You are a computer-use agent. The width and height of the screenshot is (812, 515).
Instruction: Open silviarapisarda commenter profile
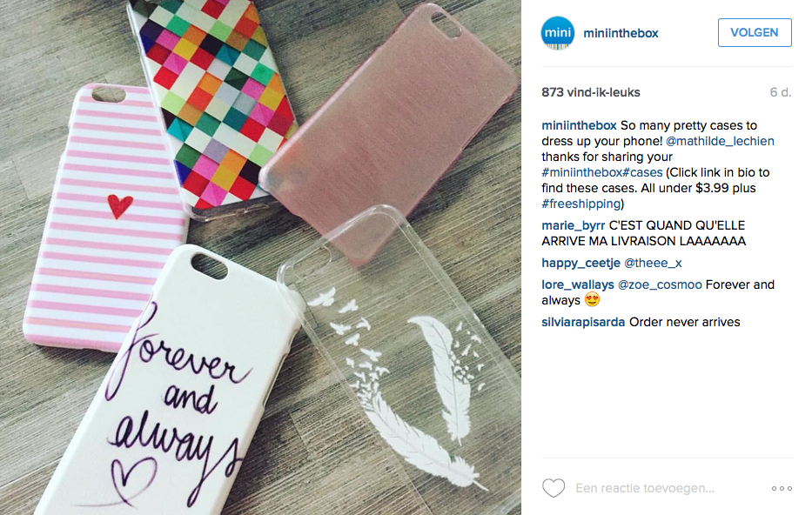tap(583, 322)
